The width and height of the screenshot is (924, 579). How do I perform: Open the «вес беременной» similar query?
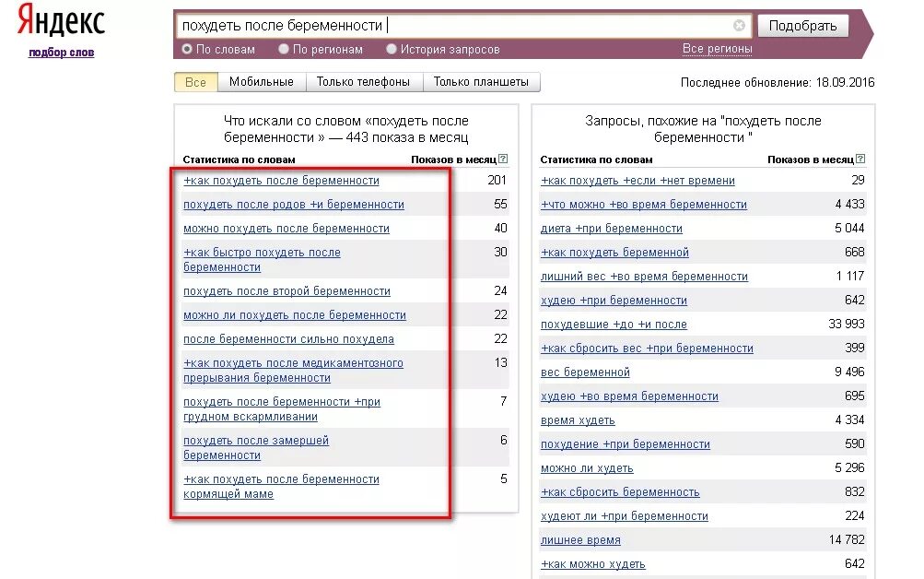coord(585,372)
